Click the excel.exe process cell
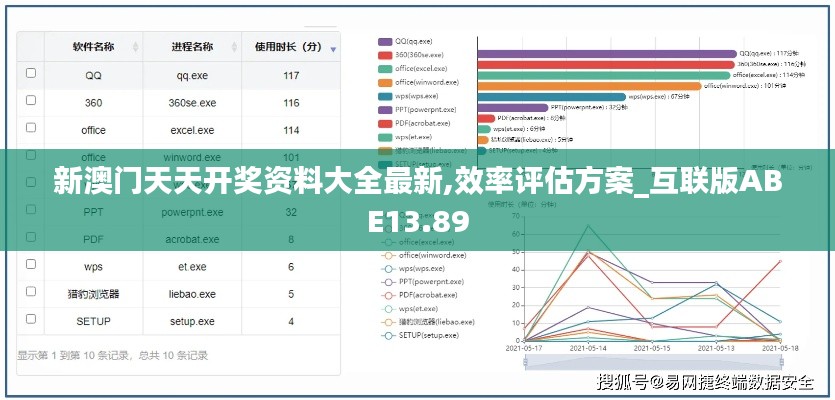Viewport: 835px width, 400px height. [x=192, y=130]
